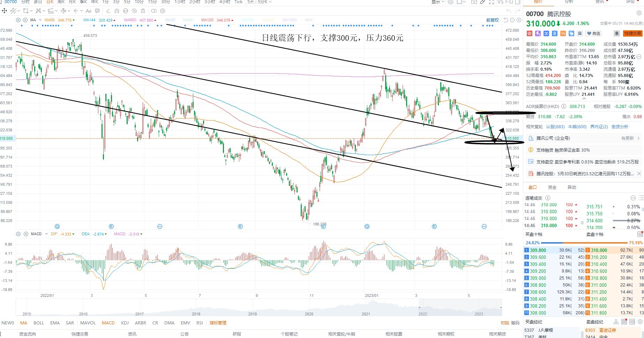Expand 腾讯公司 (企业号) row chevron

click(x=638, y=138)
